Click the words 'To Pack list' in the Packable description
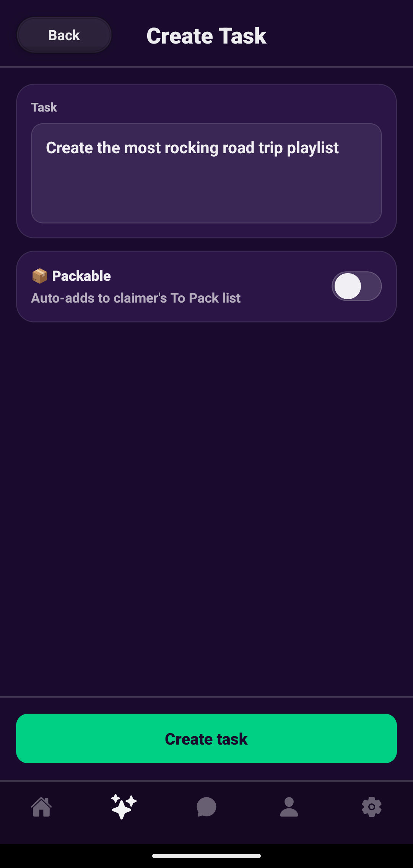The width and height of the screenshot is (413, 868). click(205, 298)
